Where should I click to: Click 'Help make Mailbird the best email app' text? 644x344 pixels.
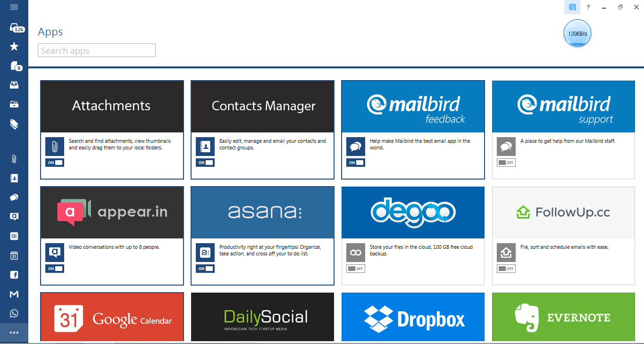(420, 144)
